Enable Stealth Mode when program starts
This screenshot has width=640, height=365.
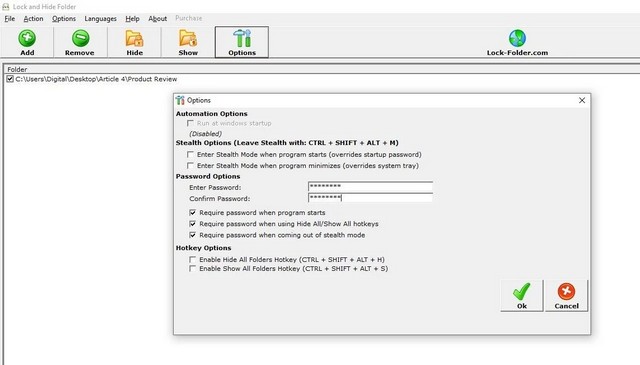click(x=190, y=154)
